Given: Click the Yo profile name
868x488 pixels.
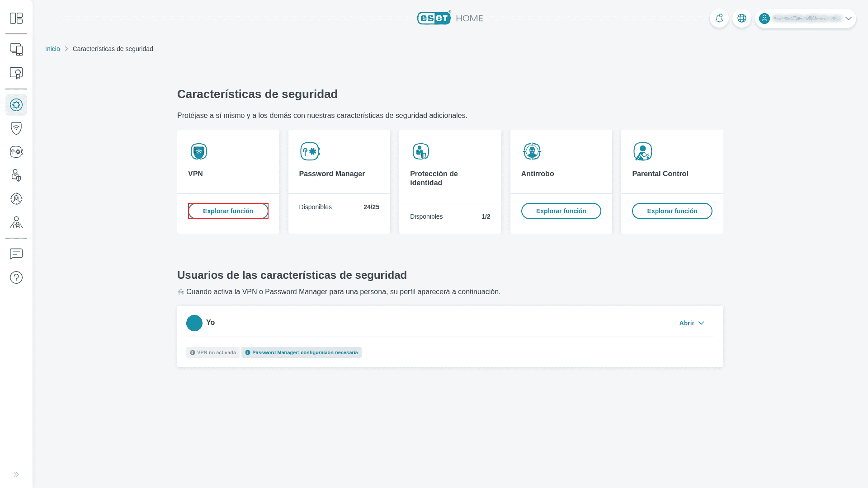Looking at the screenshot, I should [210, 323].
